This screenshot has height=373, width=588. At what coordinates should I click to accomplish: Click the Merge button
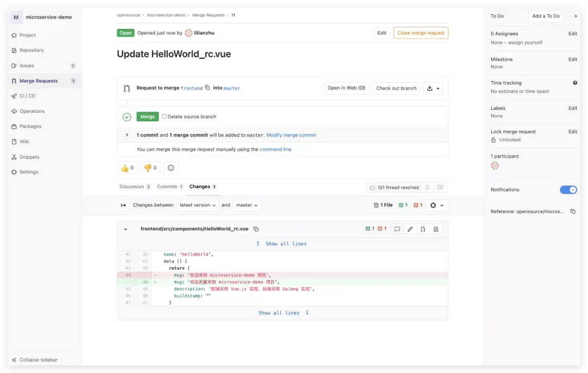[x=147, y=116]
